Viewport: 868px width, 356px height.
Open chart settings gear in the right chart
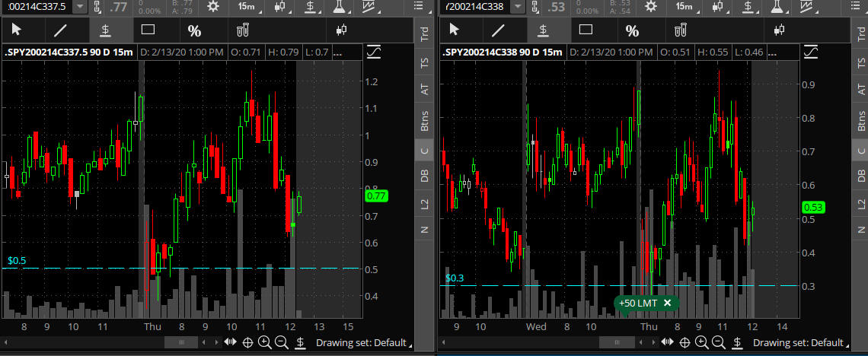[651, 7]
